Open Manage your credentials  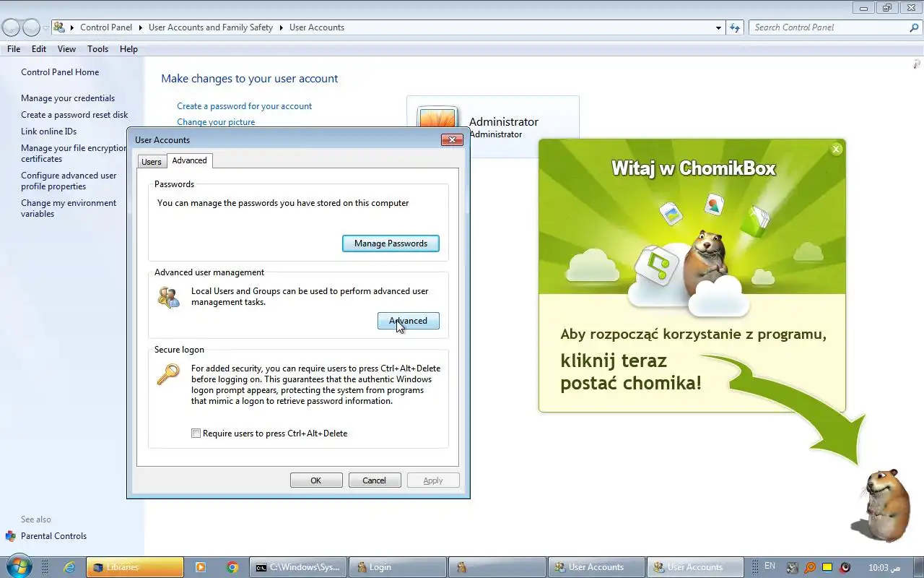68,98
